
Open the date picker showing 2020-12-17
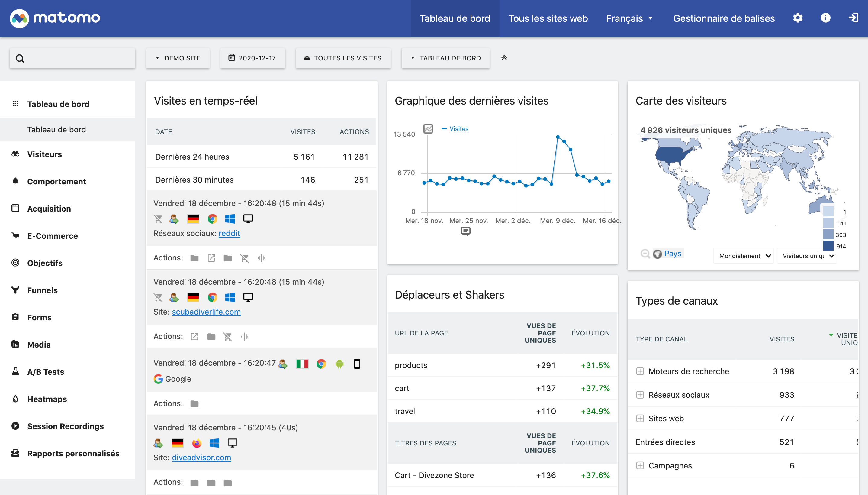pos(252,58)
